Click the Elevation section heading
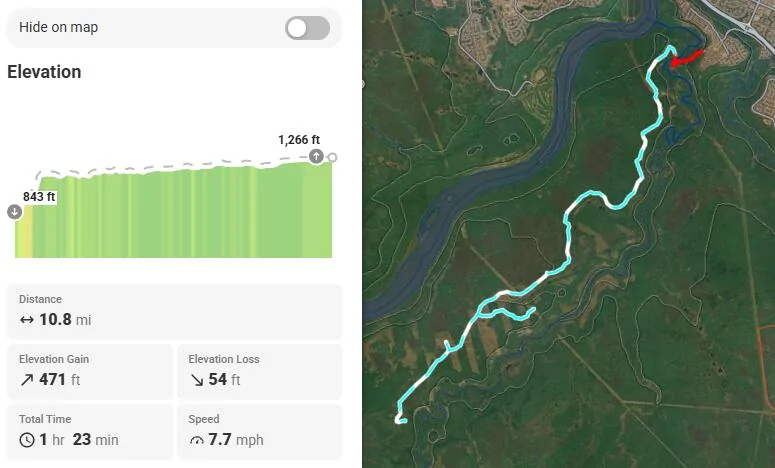Viewport: 775px width, 468px height. click(x=44, y=72)
